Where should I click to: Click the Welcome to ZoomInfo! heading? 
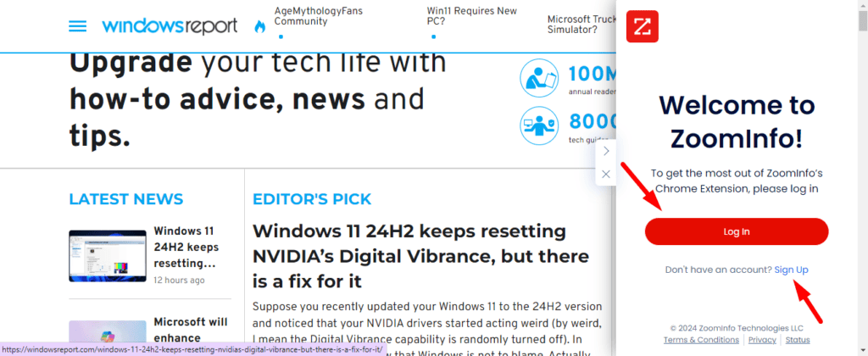737,122
